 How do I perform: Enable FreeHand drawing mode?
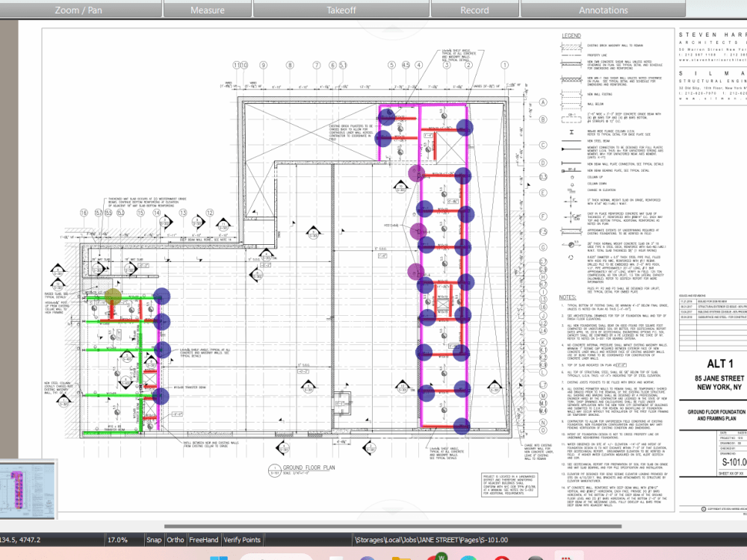(x=203, y=540)
